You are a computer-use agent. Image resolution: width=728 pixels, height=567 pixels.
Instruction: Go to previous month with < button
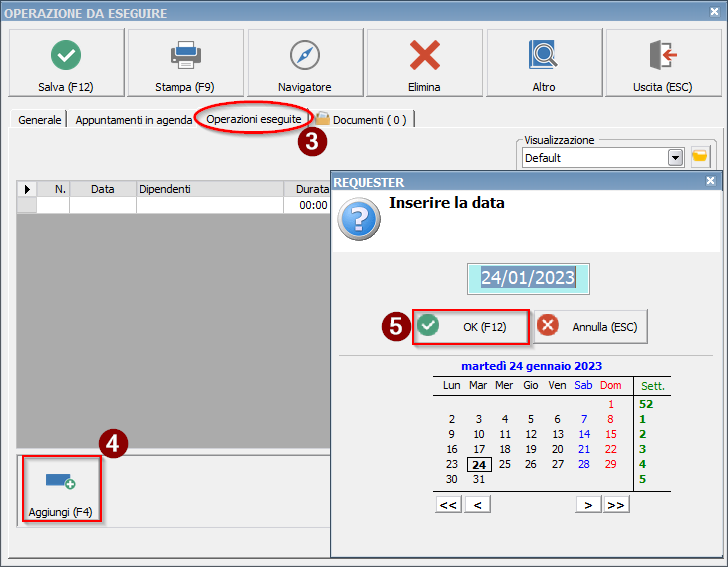pyautogui.click(x=478, y=505)
